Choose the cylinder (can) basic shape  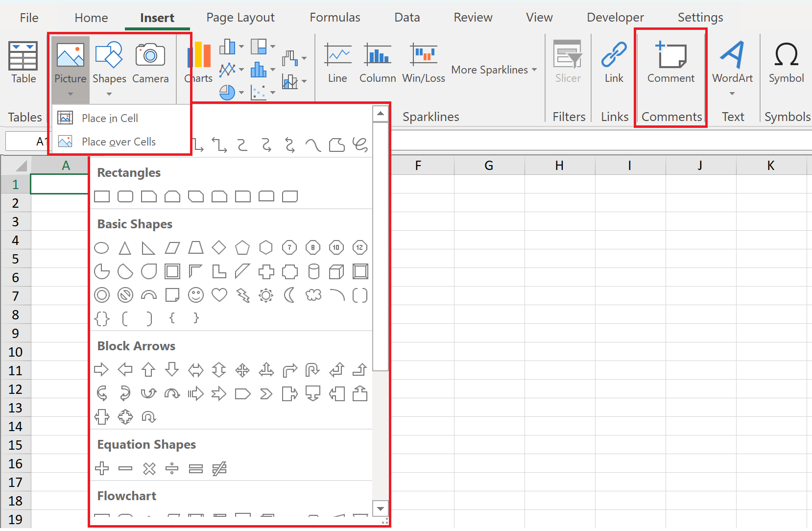click(313, 271)
